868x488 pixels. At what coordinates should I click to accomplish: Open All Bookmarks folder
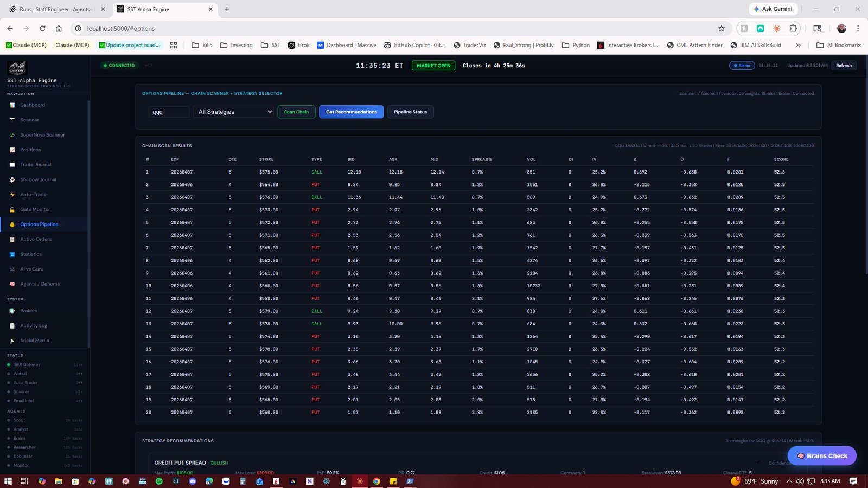coord(839,45)
